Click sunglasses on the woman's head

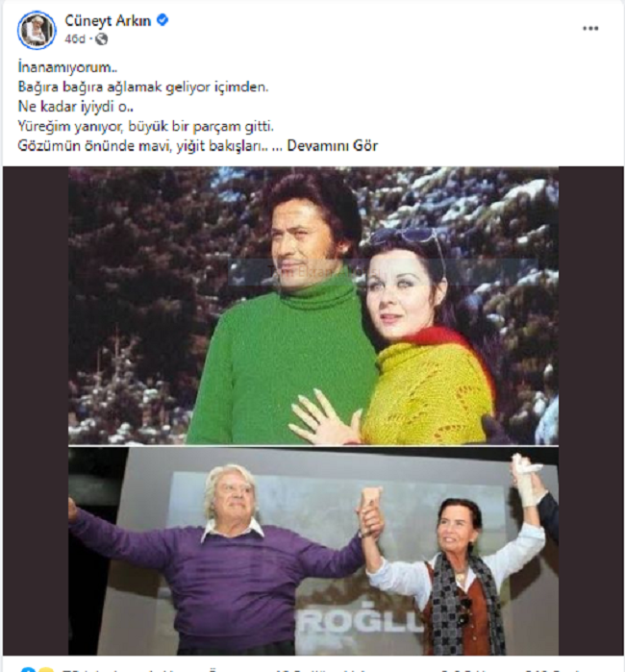410,237
